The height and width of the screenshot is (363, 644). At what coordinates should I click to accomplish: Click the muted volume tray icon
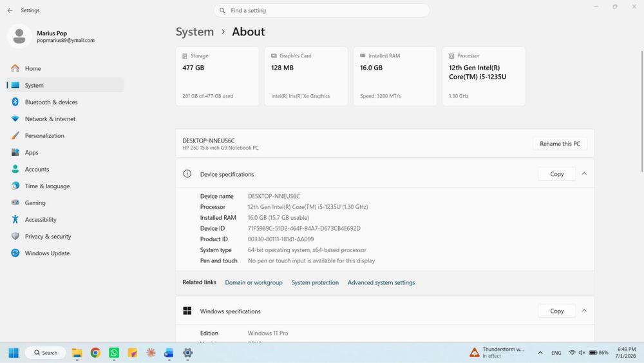point(582,353)
